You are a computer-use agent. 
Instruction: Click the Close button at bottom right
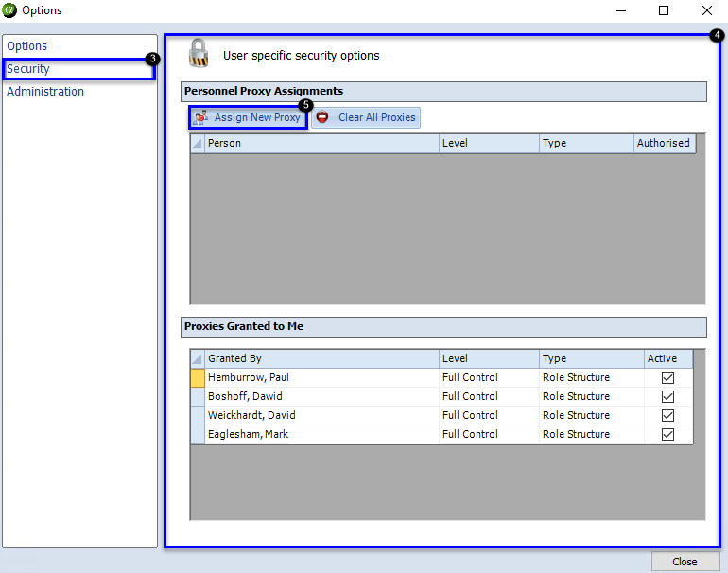click(x=685, y=562)
